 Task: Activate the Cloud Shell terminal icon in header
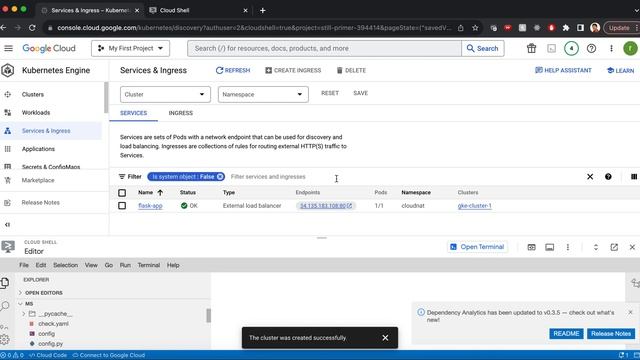point(551,49)
